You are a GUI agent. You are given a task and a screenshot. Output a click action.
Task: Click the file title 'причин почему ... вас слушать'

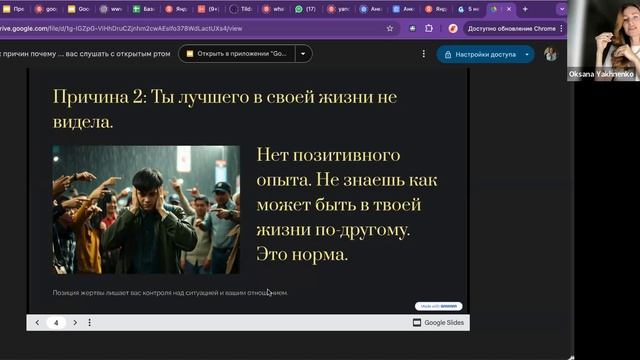tap(85, 54)
